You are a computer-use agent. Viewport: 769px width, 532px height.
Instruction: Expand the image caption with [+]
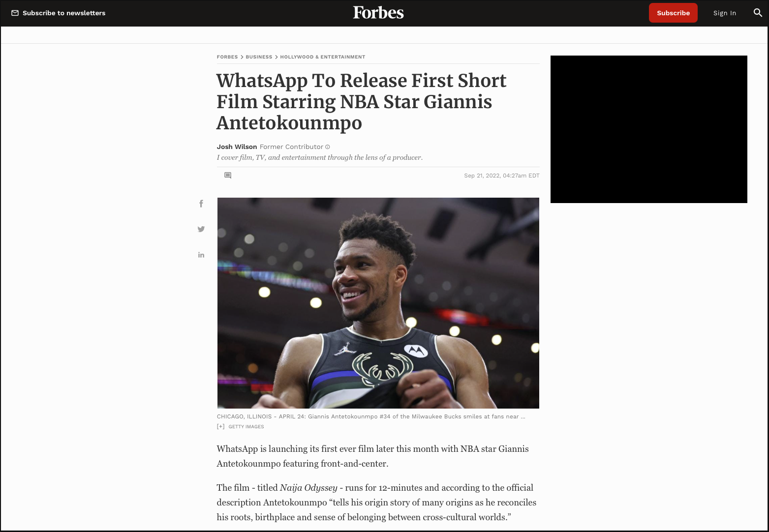coord(221,427)
